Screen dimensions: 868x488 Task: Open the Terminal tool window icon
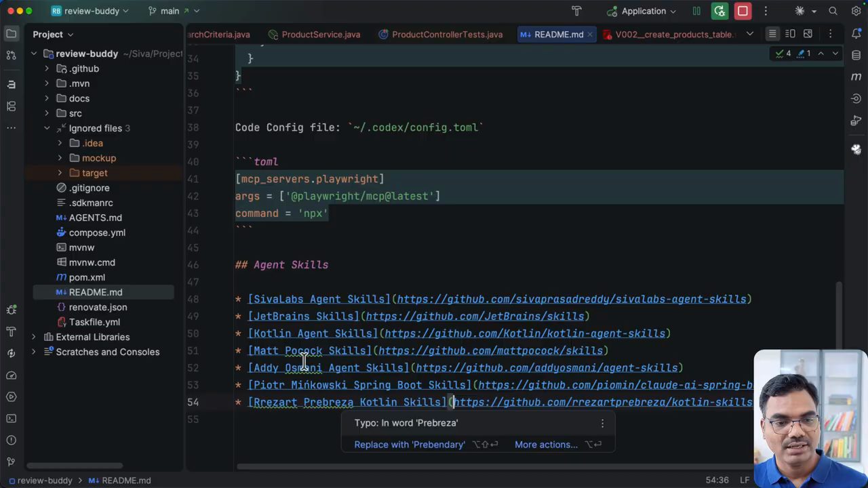coord(11,418)
